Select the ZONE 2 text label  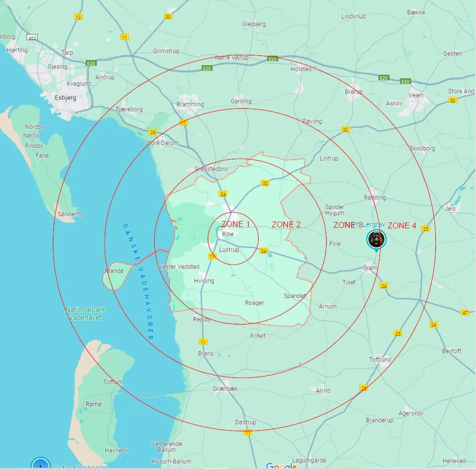click(286, 224)
